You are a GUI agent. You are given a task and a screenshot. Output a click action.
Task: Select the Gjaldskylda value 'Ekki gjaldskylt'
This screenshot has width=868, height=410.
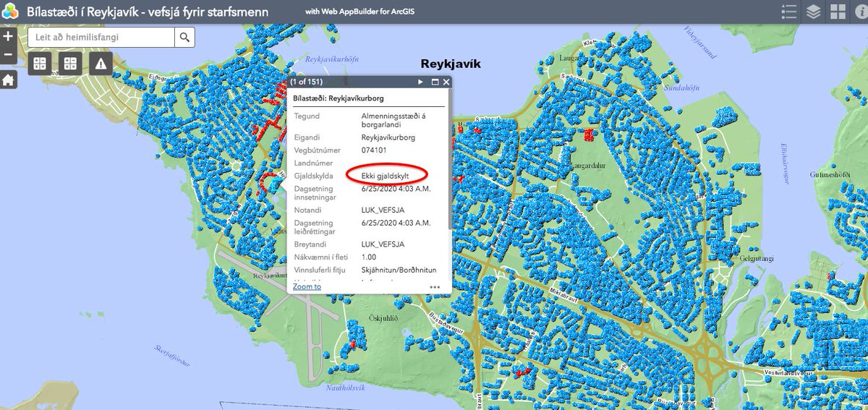[385, 175]
